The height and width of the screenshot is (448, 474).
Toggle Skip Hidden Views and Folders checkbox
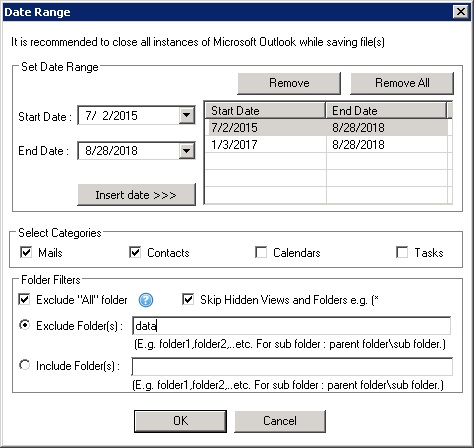[188, 299]
